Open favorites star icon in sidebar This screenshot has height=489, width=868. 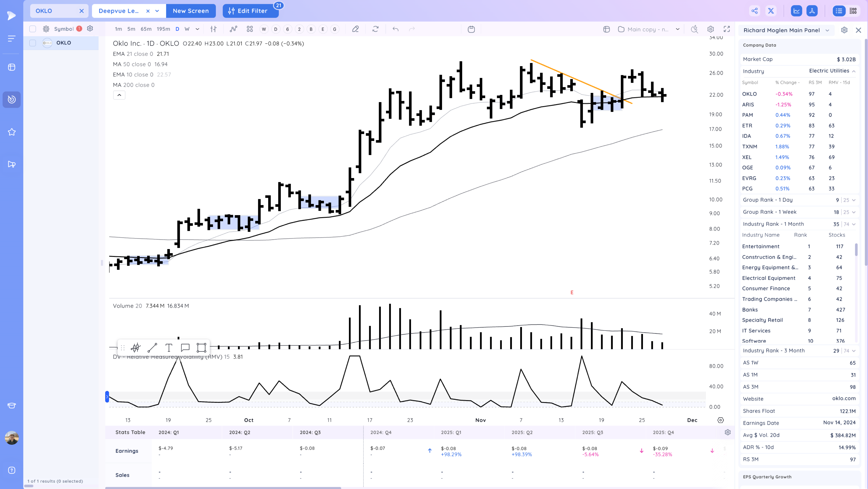click(x=12, y=132)
